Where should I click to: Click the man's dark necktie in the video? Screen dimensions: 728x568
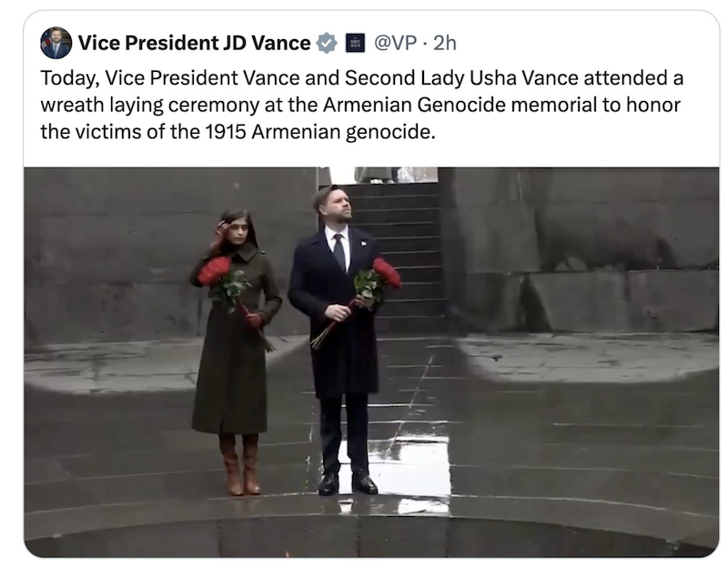pos(339,250)
